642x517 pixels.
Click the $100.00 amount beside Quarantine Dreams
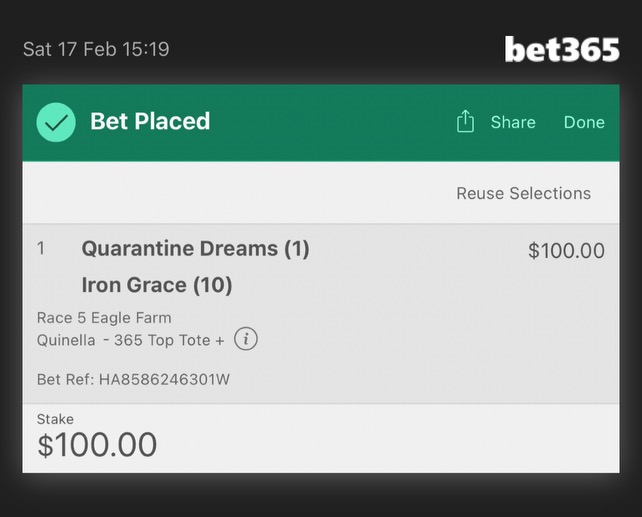[x=566, y=251]
